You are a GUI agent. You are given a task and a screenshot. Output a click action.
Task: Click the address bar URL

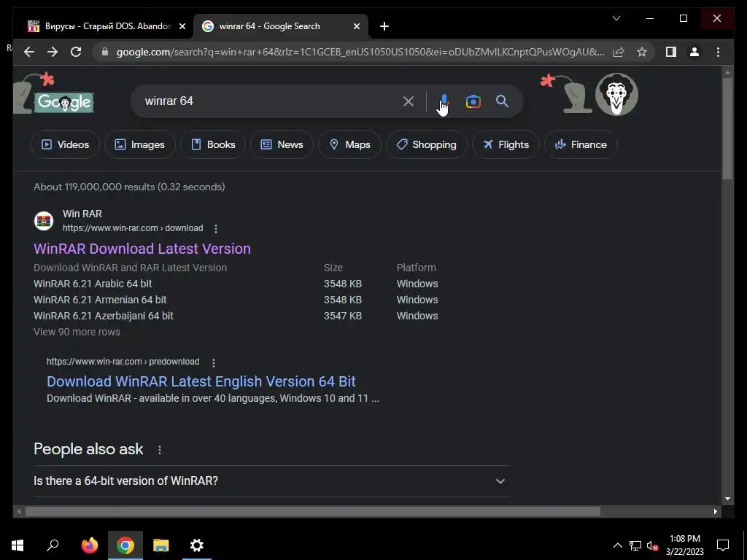(360, 52)
